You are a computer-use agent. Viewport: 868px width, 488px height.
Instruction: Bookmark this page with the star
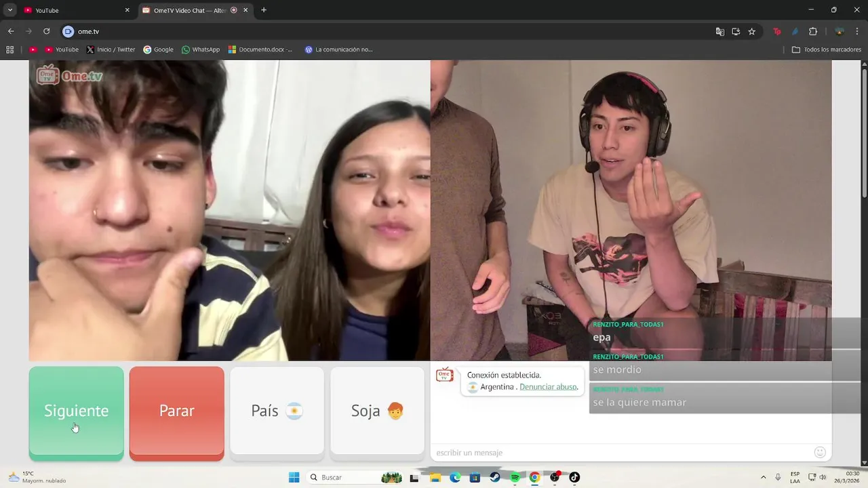pos(751,31)
